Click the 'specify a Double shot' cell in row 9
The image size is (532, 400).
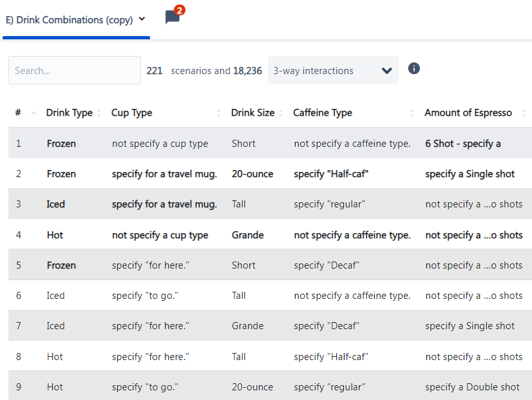472,387
